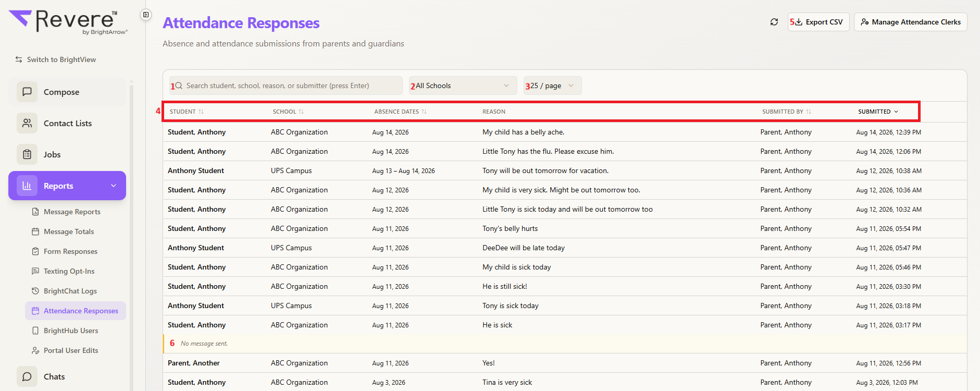
Task: Click Manage Attendance Clerks button
Action: tap(911, 22)
